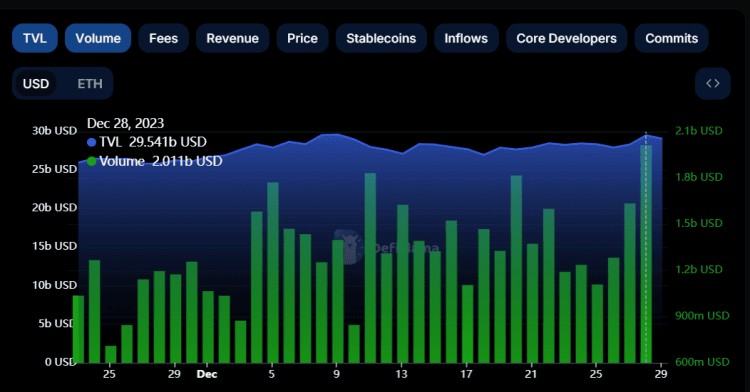Enable the Stablecoins metric

pyautogui.click(x=381, y=38)
